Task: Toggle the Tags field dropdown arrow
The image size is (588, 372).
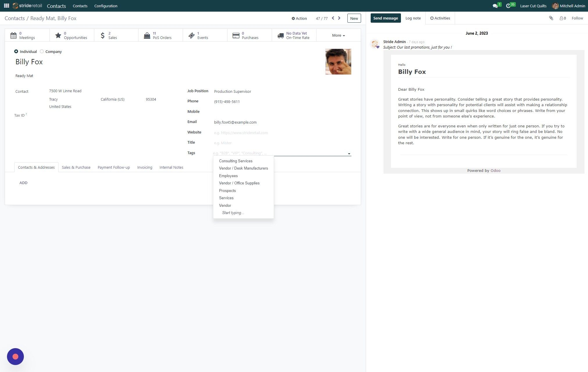Action: 349,154
